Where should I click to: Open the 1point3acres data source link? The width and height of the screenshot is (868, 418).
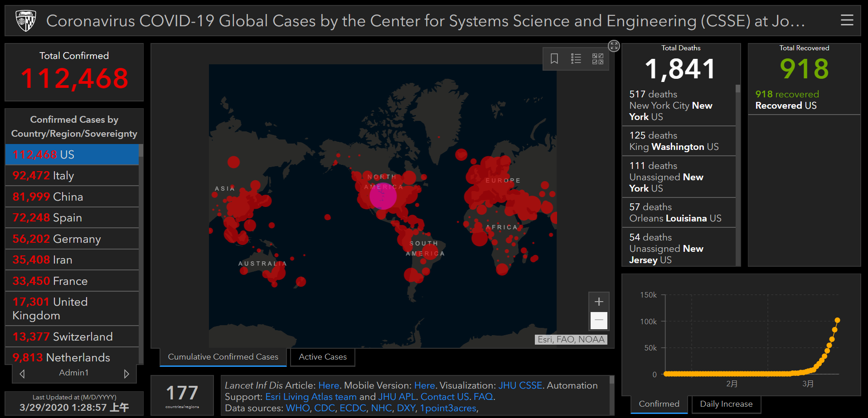(448, 408)
